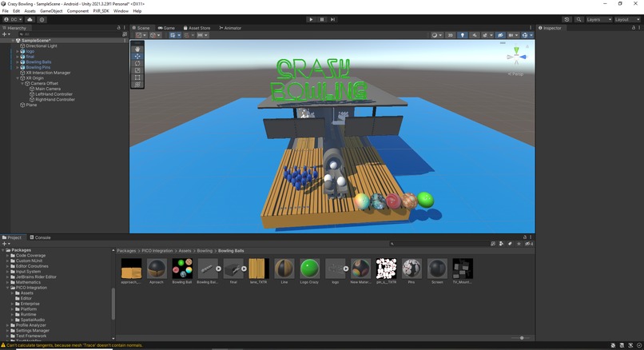Image resolution: width=644 pixels, height=350 pixels.
Task: Click the Persp projection label
Action: tap(515, 74)
